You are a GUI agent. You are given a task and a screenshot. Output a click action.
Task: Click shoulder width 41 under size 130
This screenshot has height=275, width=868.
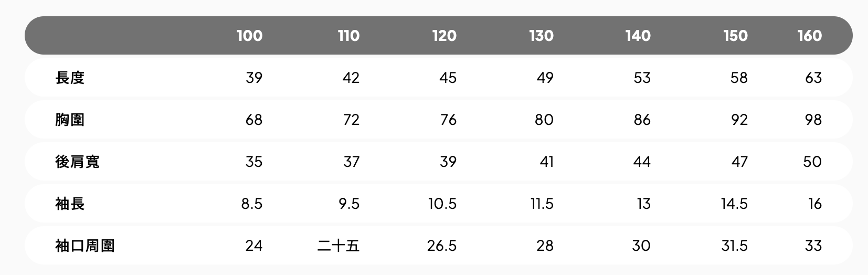(x=546, y=162)
